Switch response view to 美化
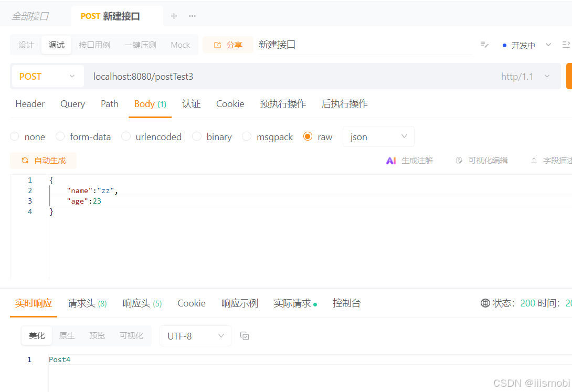Image resolution: width=572 pixels, height=392 pixels. click(37, 336)
